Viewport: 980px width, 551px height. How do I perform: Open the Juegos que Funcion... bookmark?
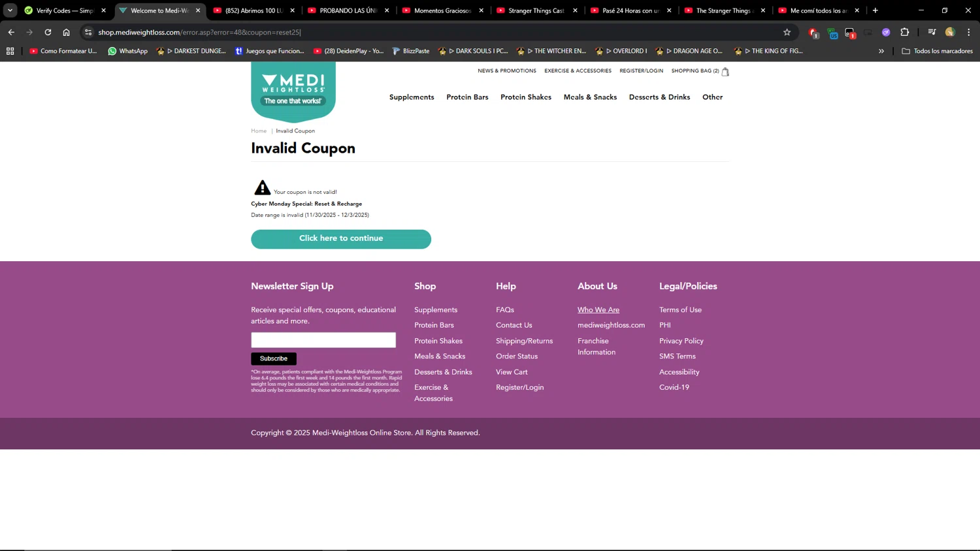pyautogui.click(x=270, y=51)
